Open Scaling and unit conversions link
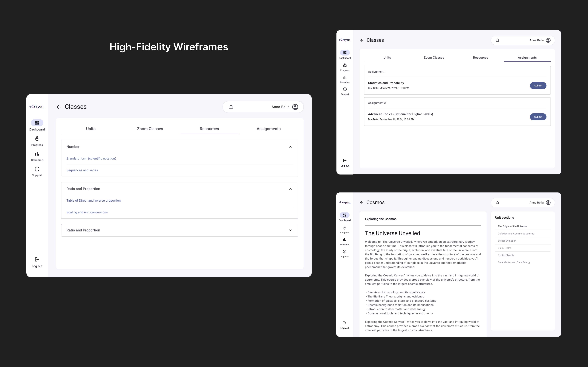Viewport: 588px width, 367px height. click(87, 212)
